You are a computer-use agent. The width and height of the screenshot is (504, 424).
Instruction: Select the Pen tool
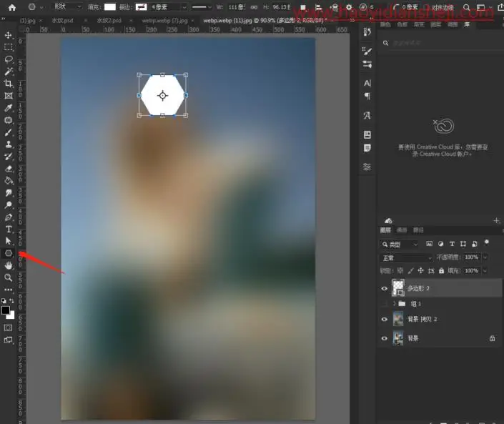coord(9,217)
